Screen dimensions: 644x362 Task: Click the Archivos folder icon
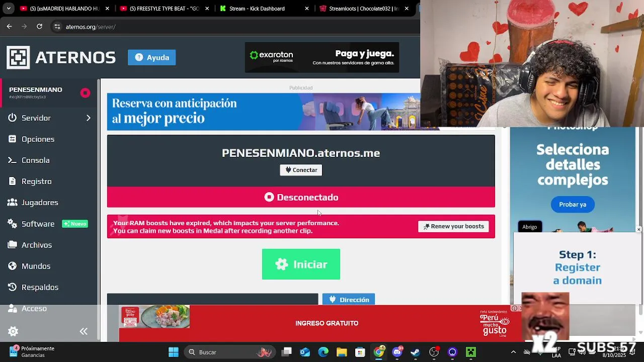pyautogui.click(x=13, y=245)
